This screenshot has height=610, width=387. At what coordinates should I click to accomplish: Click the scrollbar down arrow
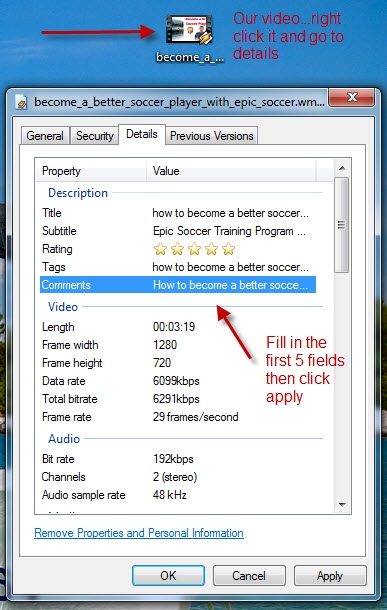[x=342, y=505]
